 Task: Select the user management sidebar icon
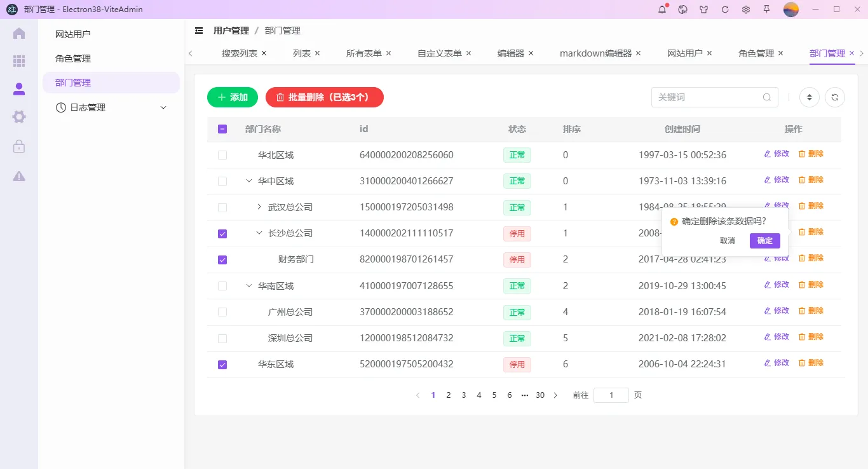click(x=19, y=89)
